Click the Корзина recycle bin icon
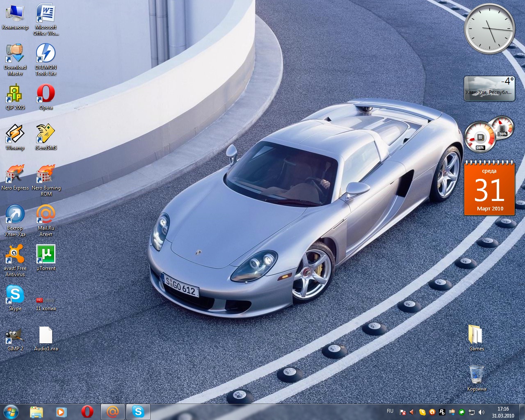This screenshot has width=525, height=420. pos(476,375)
